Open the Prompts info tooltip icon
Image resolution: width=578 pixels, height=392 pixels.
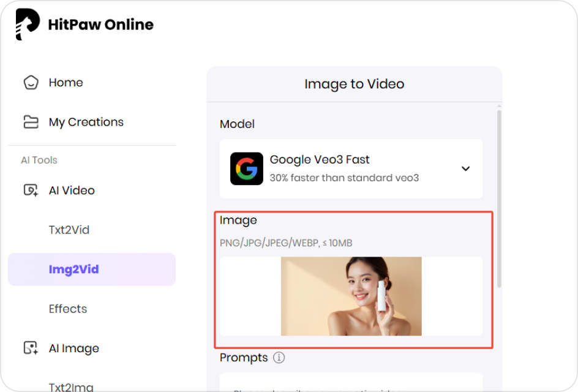pos(279,357)
